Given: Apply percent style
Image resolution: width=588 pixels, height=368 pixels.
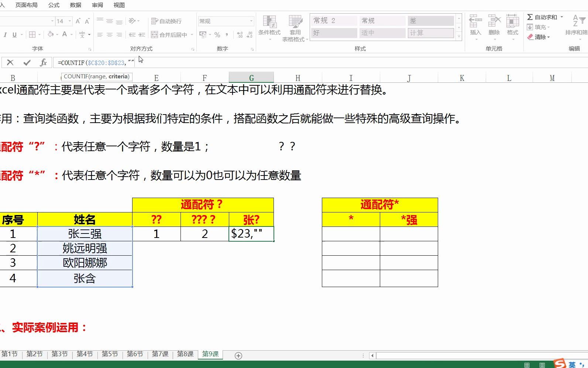Looking at the screenshot, I should point(217,35).
